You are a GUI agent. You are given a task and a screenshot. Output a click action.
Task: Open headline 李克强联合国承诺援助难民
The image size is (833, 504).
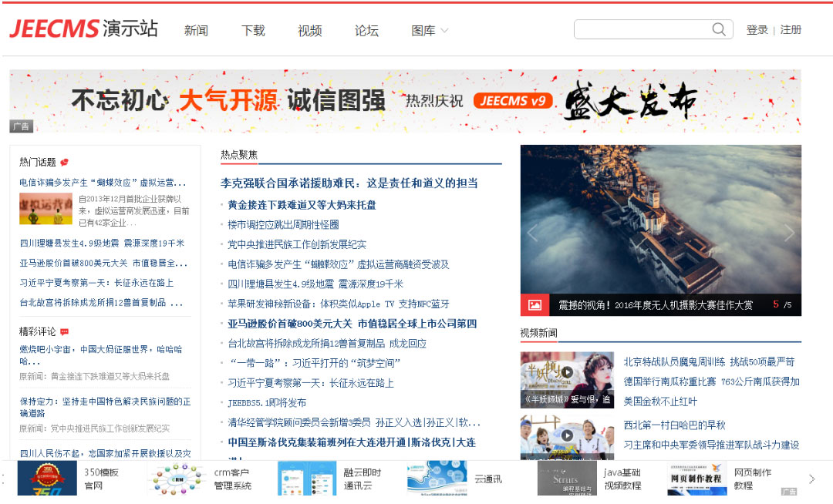coord(349,183)
